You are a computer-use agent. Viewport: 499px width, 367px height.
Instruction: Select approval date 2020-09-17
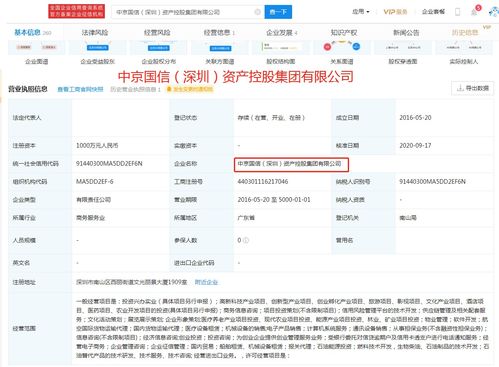pos(415,145)
